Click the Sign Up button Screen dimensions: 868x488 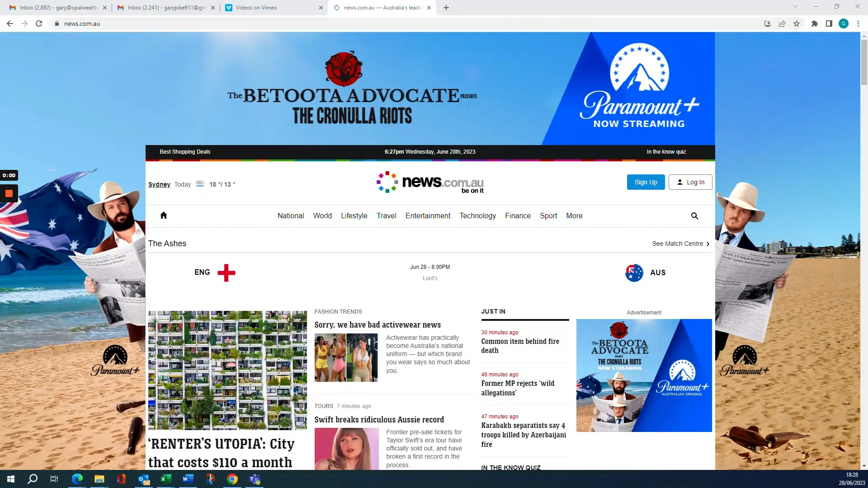(646, 182)
